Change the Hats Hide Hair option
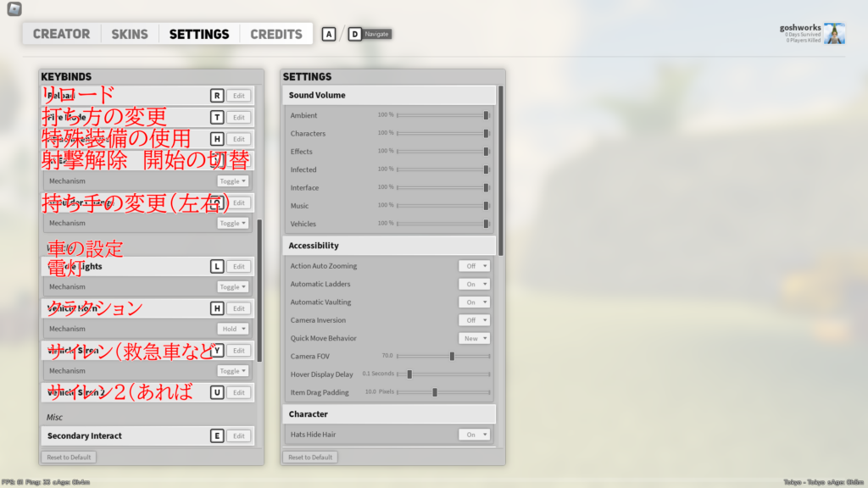Screen dimensions: 868x488 coord(474,435)
